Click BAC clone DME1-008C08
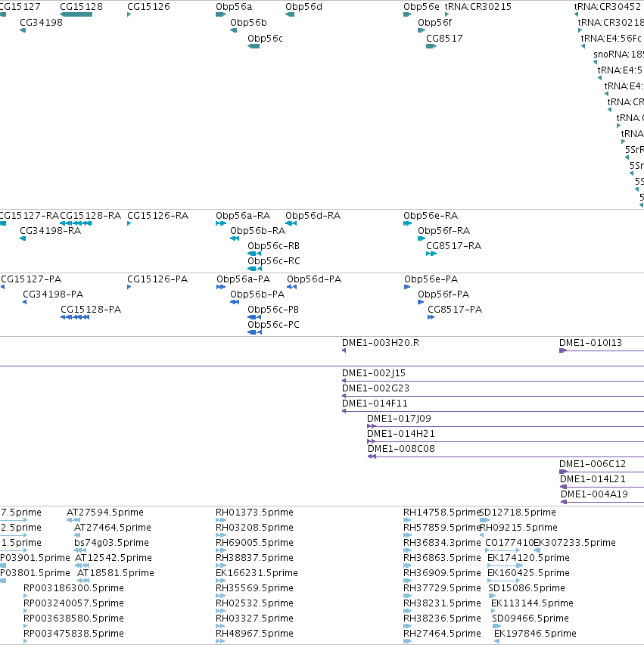The image size is (644, 645). 506,457
